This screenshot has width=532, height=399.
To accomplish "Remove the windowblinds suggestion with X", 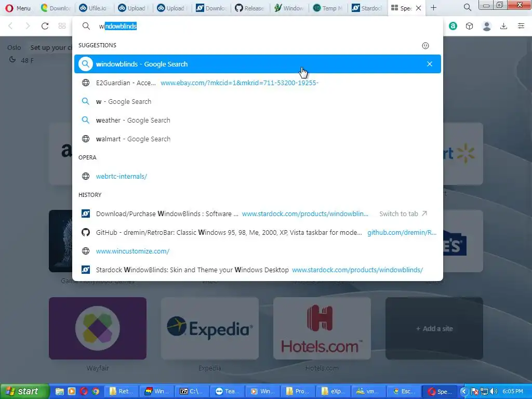I will pos(430,64).
